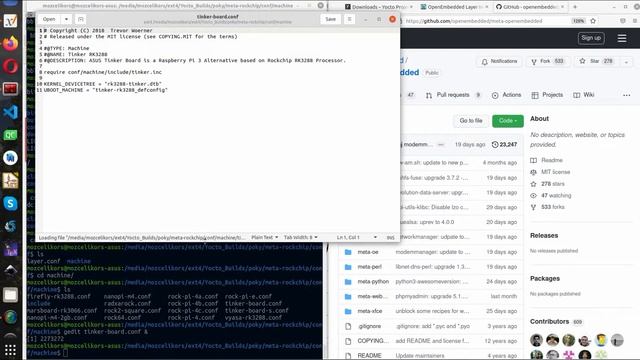Open the meta-oe folder
This screenshot has height=360, width=640.
[368, 252]
